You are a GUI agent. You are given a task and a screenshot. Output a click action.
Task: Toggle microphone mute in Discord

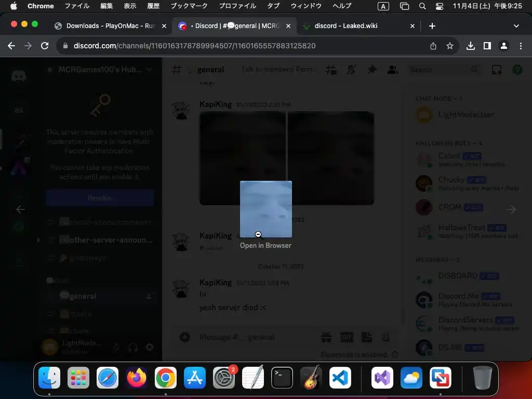pyautogui.click(x=116, y=347)
